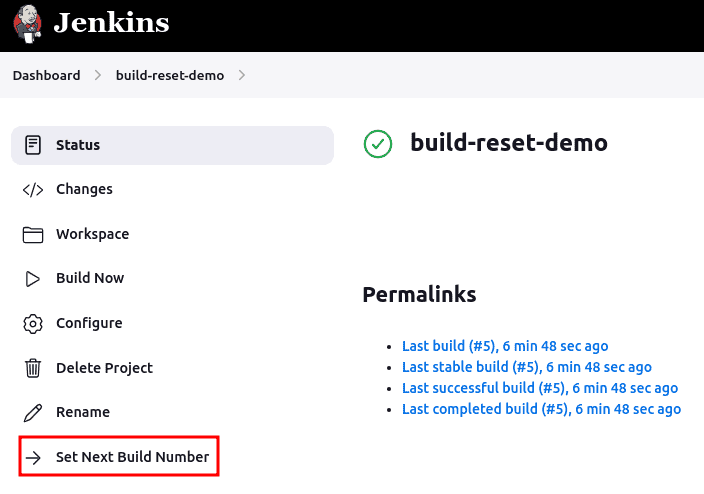The height and width of the screenshot is (494, 704).
Task: Select Rename in the sidebar
Action: 83,412
